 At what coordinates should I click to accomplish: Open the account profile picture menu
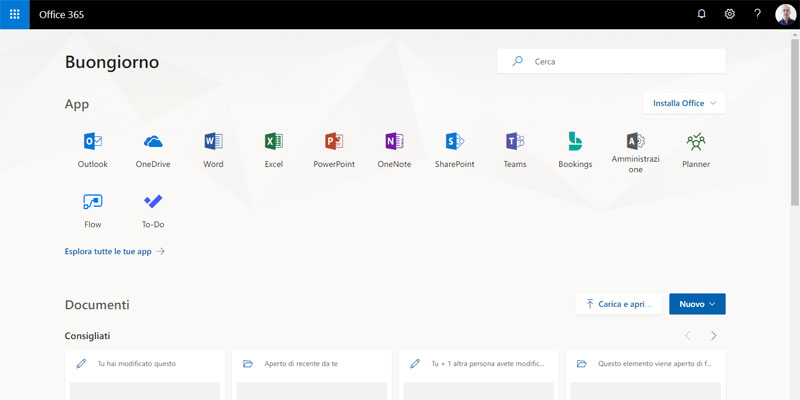[786, 14]
